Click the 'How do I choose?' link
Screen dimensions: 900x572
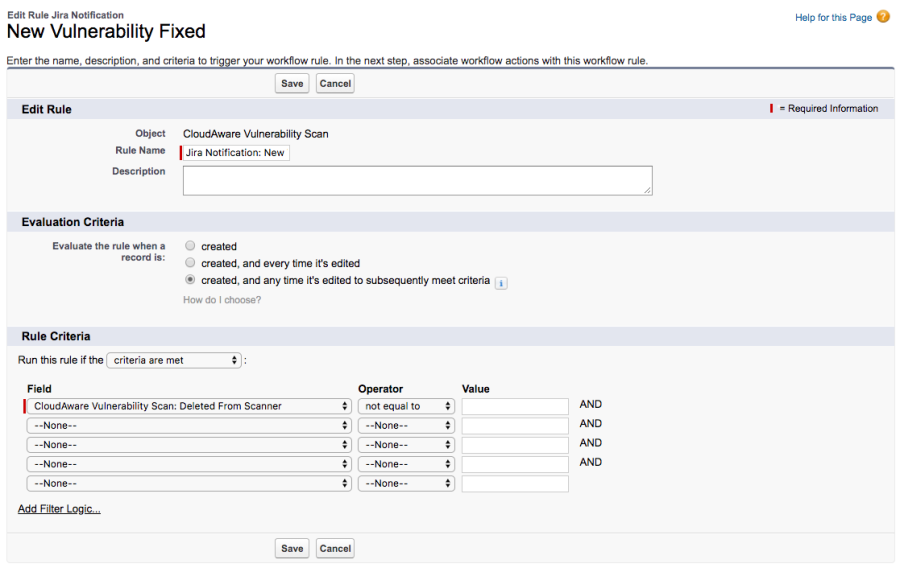coord(222,300)
